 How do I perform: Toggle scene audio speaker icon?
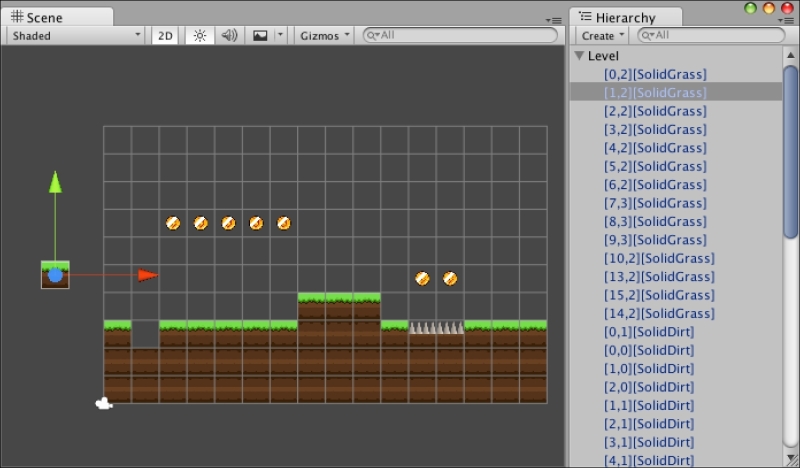click(x=229, y=35)
